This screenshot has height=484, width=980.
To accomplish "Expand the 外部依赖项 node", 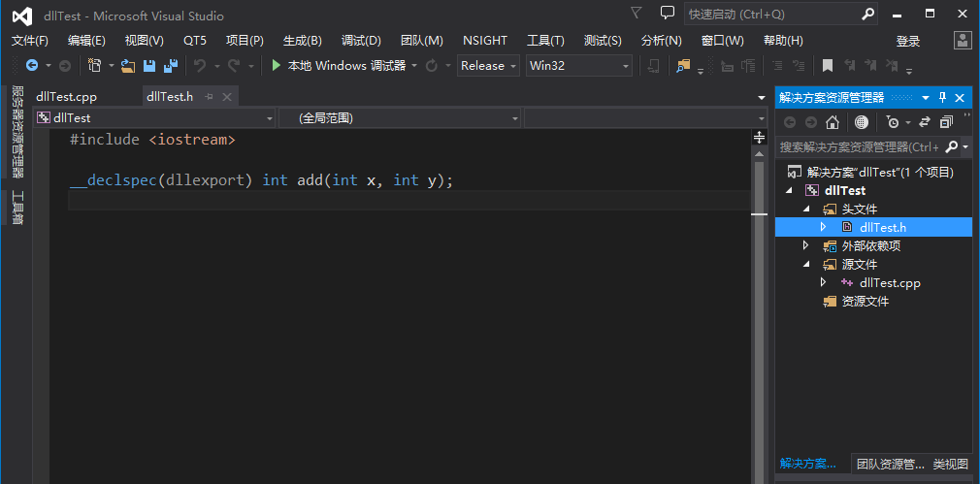I will (x=806, y=245).
